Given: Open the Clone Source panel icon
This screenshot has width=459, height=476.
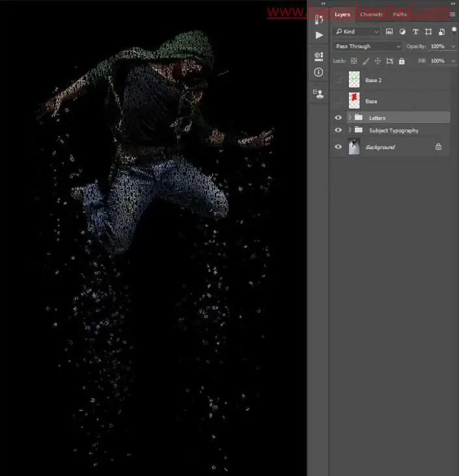Looking at the screenshot, I should [318, 94].
